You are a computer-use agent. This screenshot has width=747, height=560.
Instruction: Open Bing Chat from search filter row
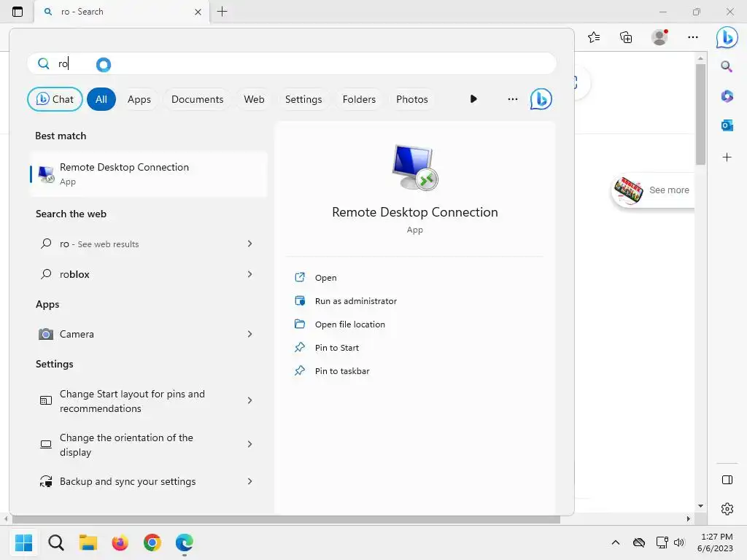(55, 99)
